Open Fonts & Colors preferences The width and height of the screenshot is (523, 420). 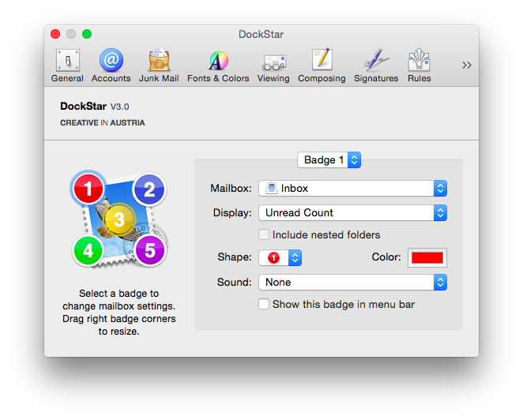point(218,66)
